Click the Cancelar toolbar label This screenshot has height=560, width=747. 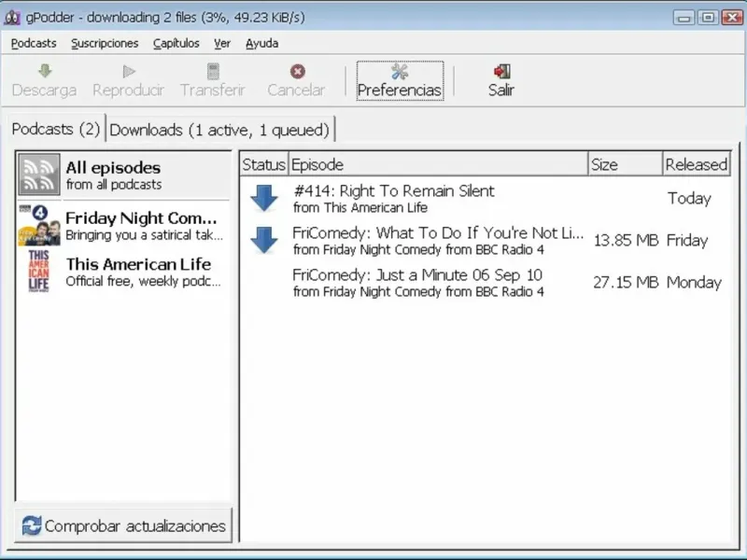[296, 90]
